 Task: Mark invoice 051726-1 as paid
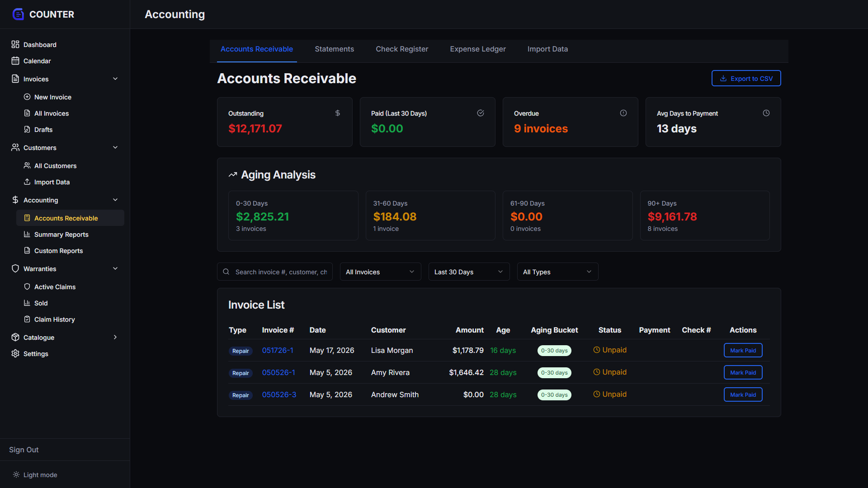click(743, 350)
